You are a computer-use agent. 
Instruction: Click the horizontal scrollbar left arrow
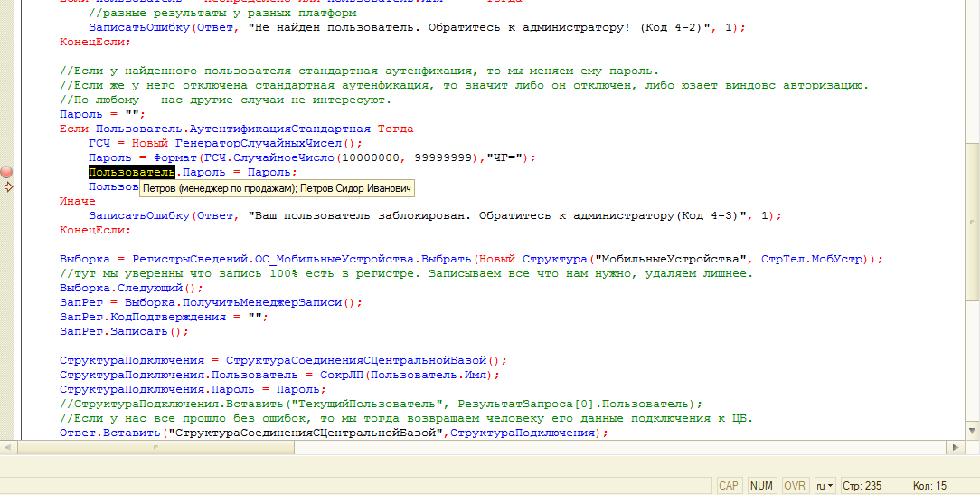coord(8,447)
